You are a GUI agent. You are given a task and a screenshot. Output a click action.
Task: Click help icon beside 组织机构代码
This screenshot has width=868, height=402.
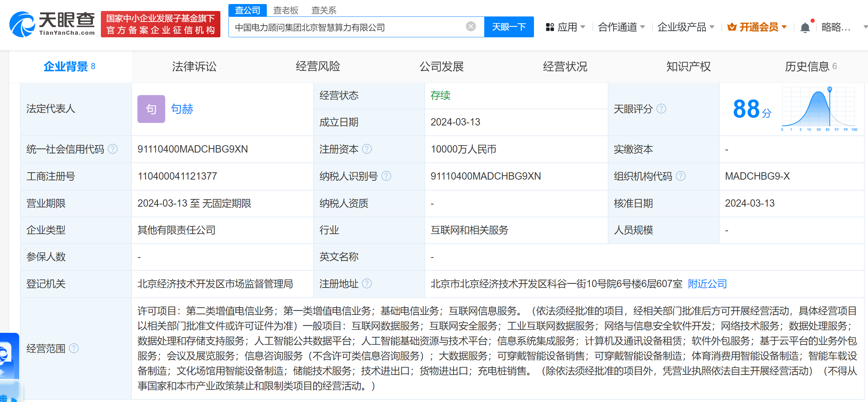(681, 176)
